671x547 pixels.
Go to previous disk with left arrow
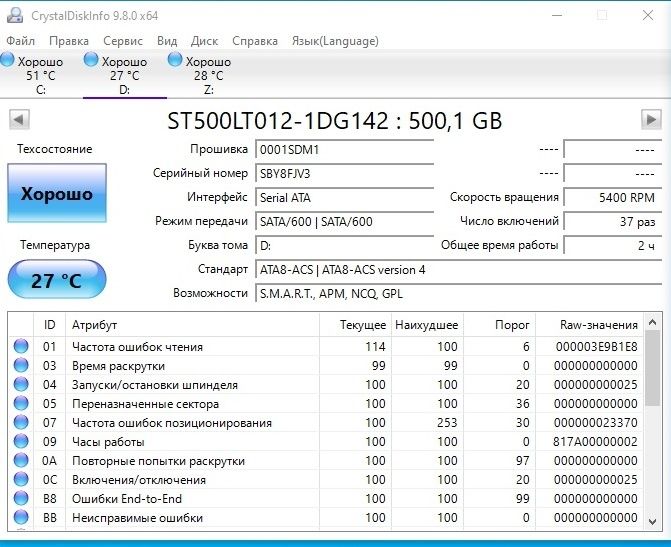19,119
